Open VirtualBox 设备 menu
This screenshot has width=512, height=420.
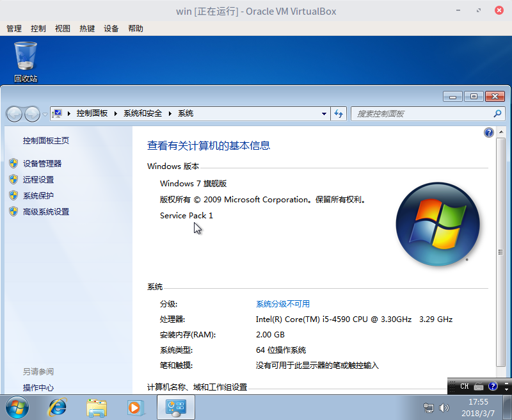point(111,29)
